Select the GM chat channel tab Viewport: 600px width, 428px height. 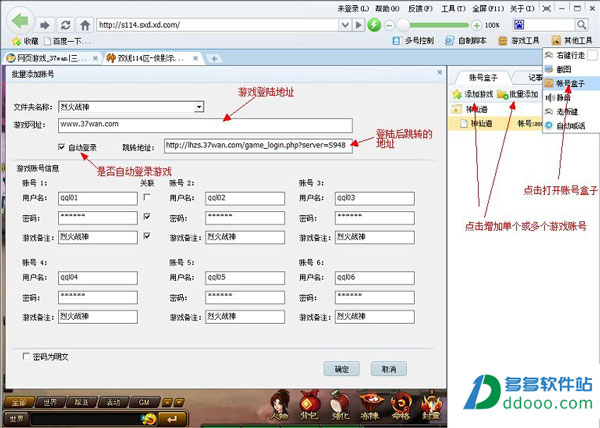(144, 402)
